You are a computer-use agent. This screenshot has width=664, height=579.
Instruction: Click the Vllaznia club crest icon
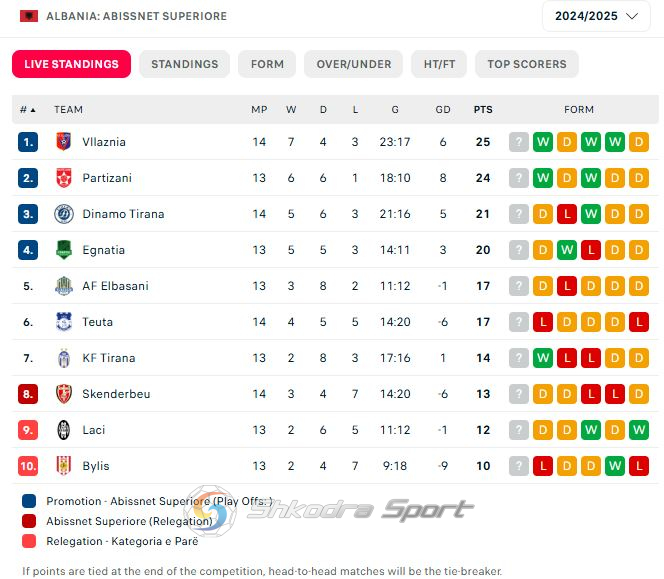pos(64,141)
